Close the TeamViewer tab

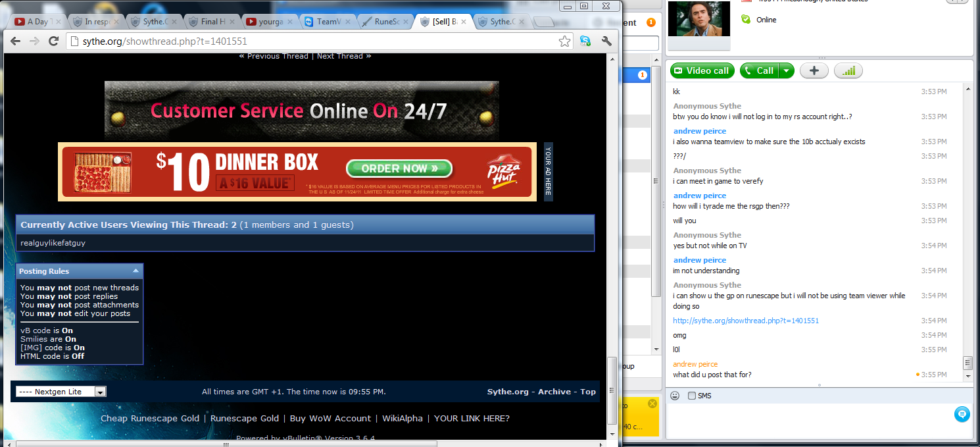[x=347, y=22]
